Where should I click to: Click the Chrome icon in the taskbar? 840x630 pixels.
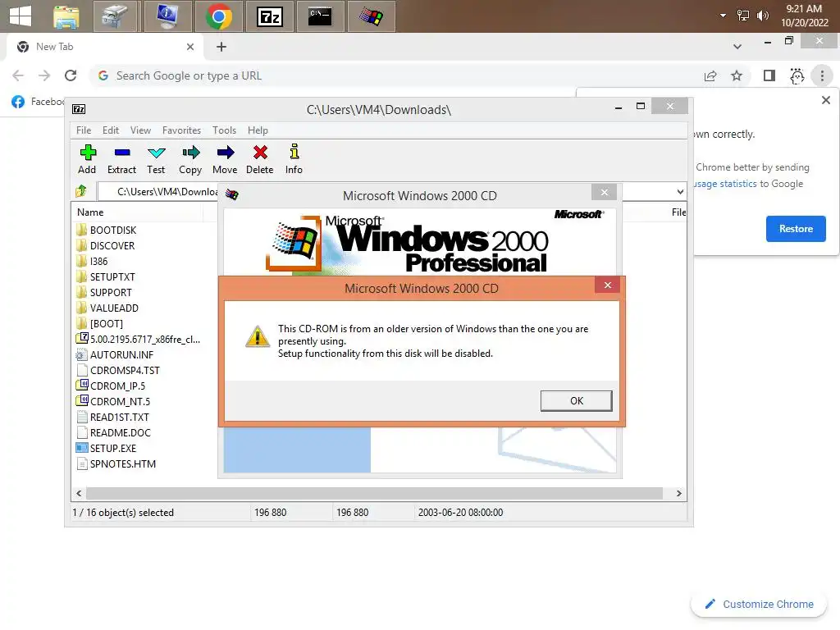pos(218,16)
